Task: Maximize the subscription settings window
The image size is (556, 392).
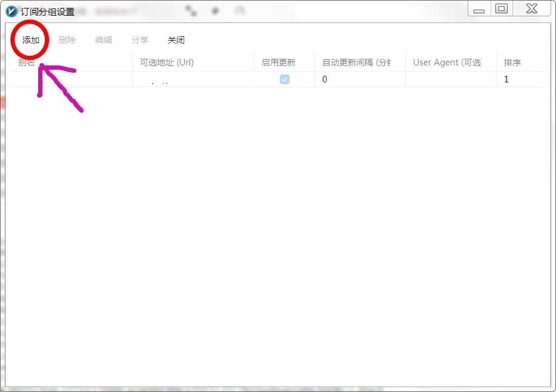Action: click(501, 8)
